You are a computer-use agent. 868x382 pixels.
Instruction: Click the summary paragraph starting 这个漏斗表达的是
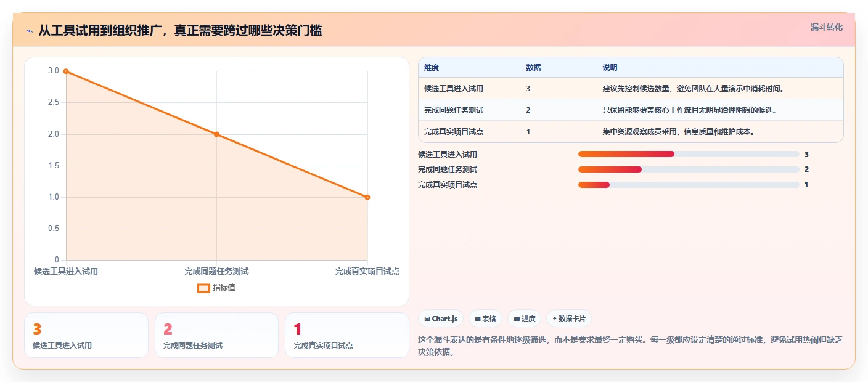click(x=630, y=346)
